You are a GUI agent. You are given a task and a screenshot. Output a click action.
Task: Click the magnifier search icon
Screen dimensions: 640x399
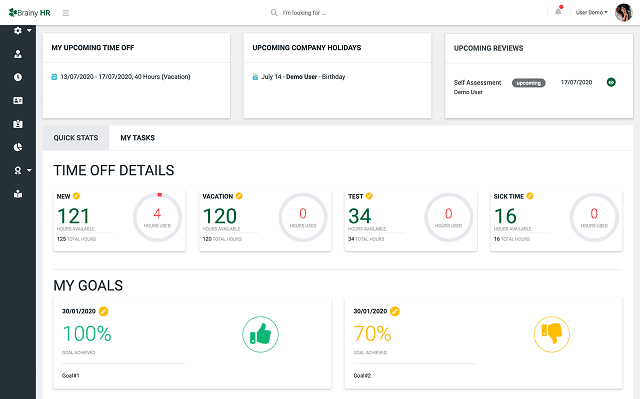[274, 13]
